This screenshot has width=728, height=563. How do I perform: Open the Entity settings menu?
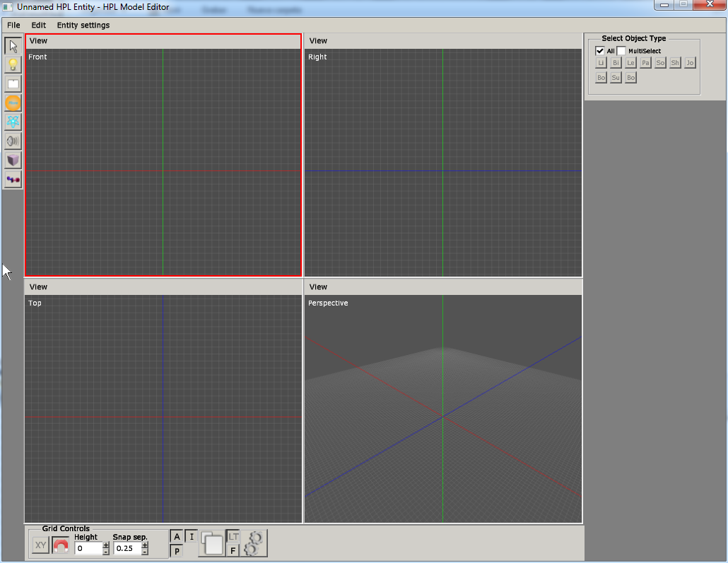(x=83, y=25)
